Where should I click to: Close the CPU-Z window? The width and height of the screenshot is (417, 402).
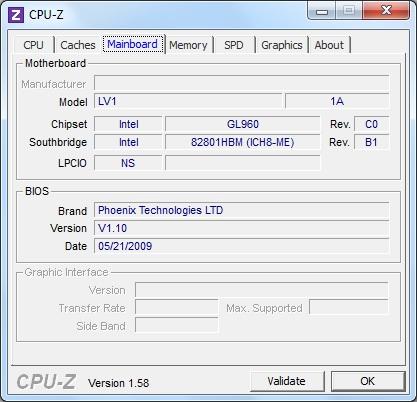pyautogui.click(x=386, y=11)
